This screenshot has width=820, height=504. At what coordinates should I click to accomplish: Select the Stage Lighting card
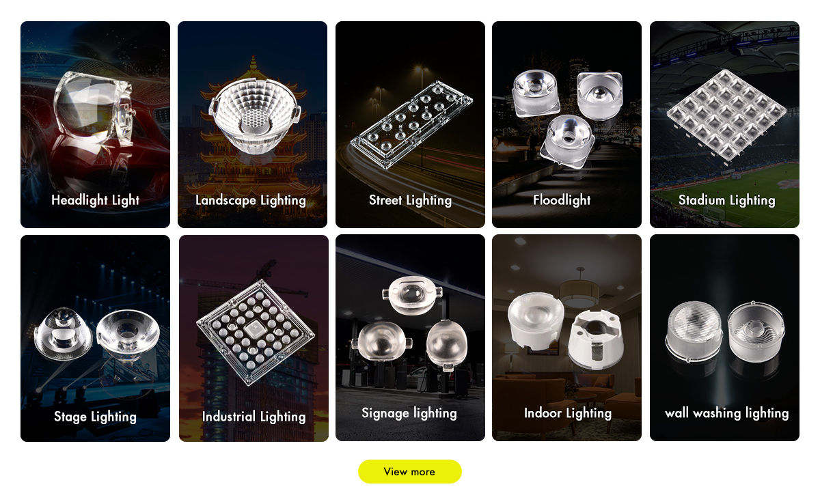pyautogui.click(x=95, y=338)
